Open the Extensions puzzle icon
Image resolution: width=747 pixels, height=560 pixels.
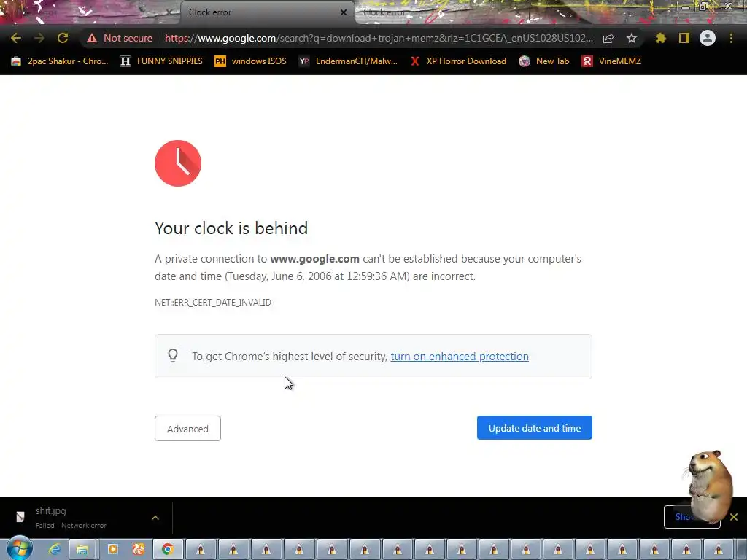tap(661, 38)
